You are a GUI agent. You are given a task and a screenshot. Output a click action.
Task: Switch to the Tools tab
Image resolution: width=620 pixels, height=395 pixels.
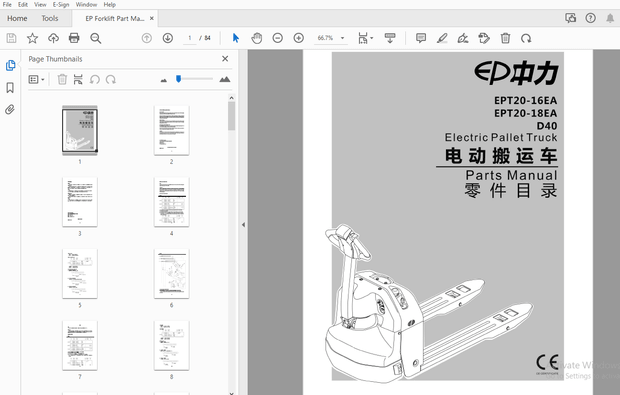(50, 18)
